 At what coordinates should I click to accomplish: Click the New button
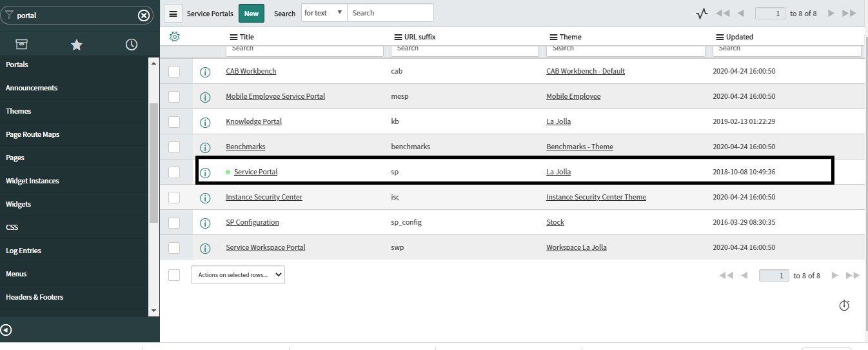pos(252,13)
